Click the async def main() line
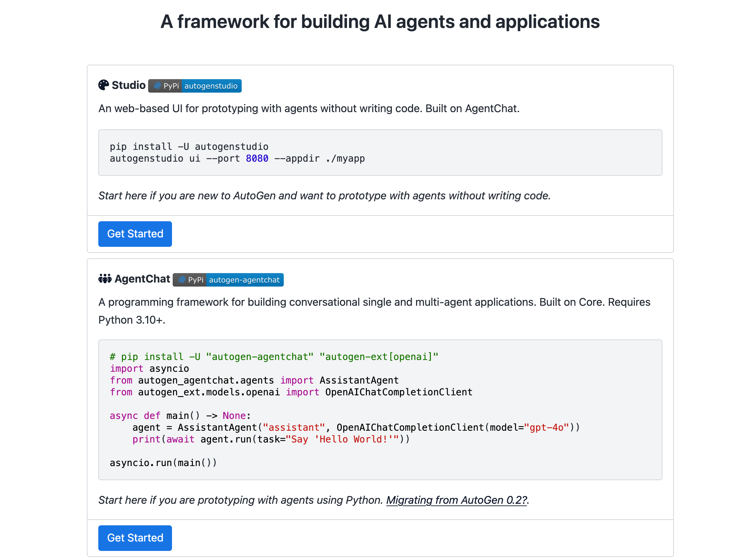The image size is (756, 559). pyautogui.click(x=180, y=416)
